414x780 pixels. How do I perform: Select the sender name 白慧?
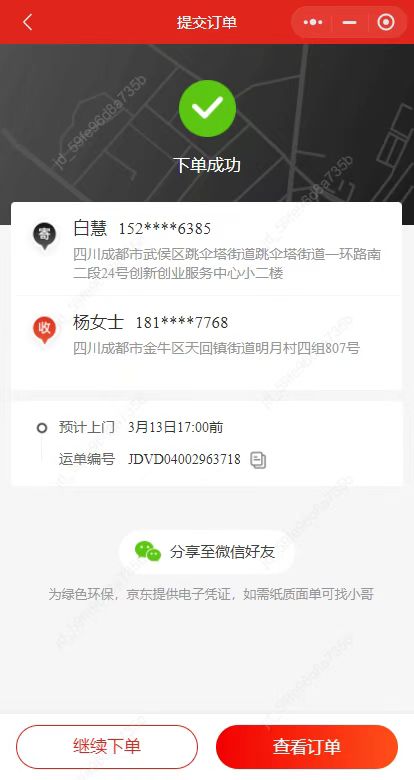click(x=90, y=228)
